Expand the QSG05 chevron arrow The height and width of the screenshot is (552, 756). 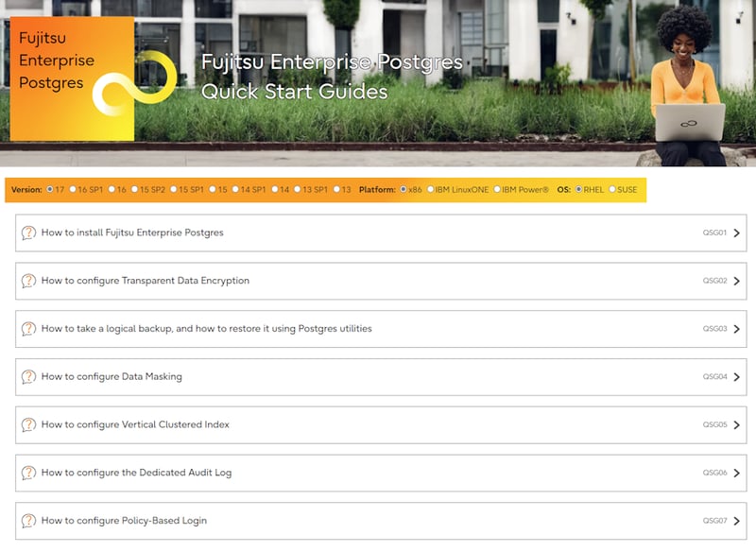tap(736, 424)
